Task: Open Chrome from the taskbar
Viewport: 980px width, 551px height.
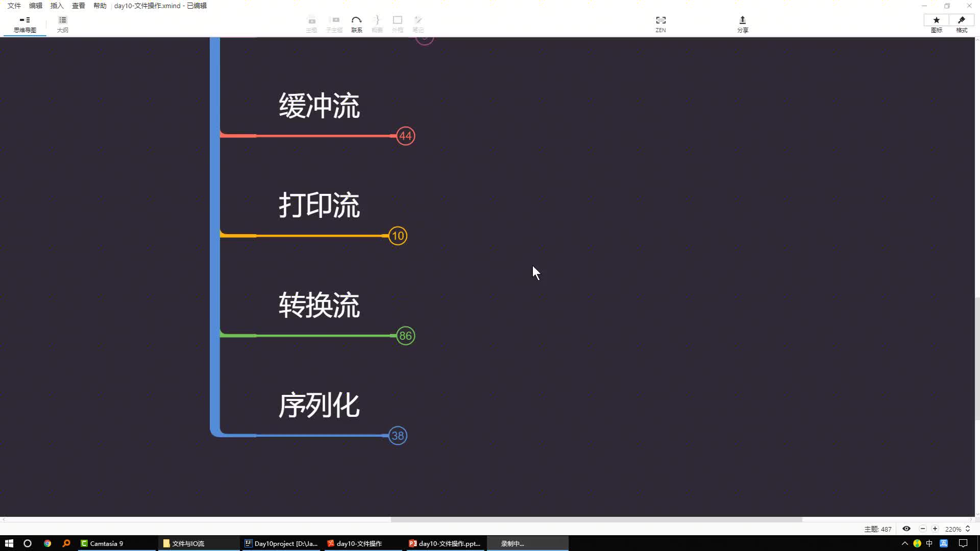Action: coord(47,543)
